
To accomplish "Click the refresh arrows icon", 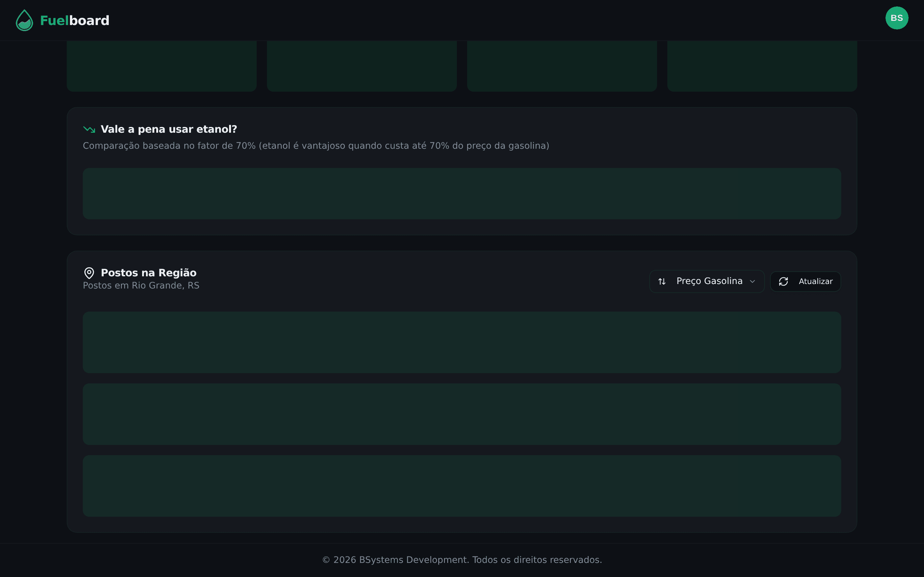I will (x=783, y=282).
